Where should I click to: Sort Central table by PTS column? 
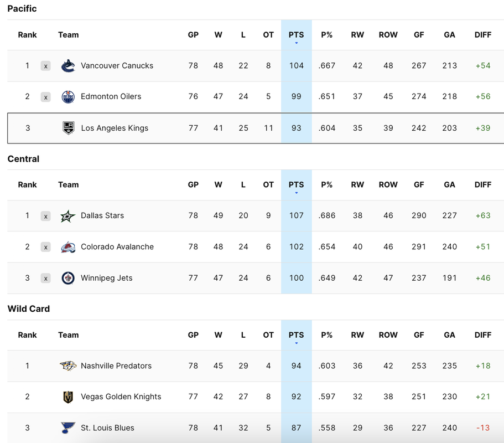coord(296,184)
